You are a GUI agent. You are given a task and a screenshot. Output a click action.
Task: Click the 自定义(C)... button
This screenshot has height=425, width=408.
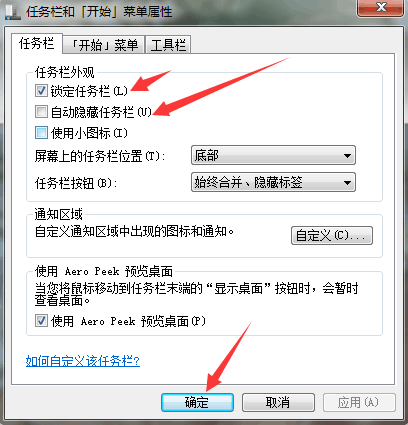(332, 236)
